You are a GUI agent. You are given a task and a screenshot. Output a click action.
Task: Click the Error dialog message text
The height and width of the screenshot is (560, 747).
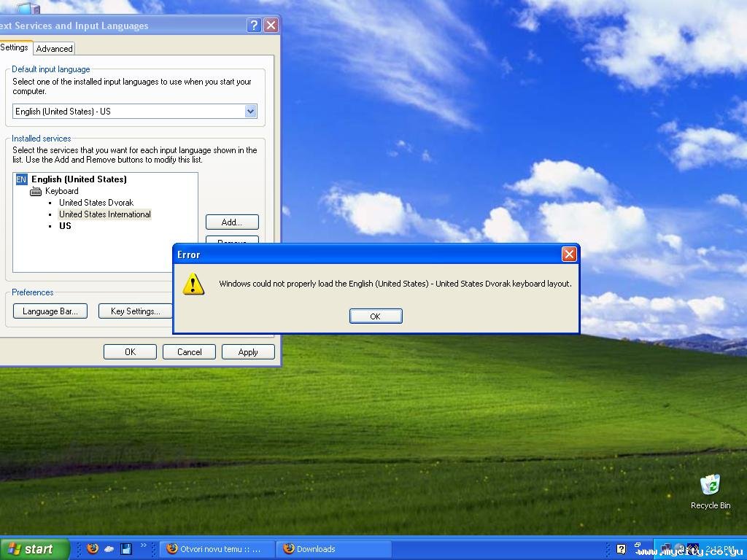pyautogui.click(x=395, y=284)
